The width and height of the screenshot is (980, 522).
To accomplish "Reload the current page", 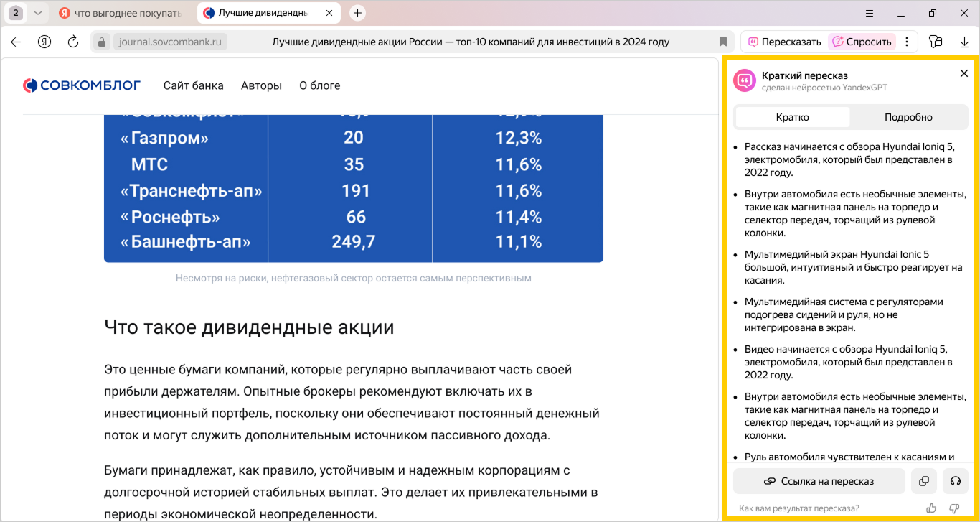I will [x=72, y=42].
